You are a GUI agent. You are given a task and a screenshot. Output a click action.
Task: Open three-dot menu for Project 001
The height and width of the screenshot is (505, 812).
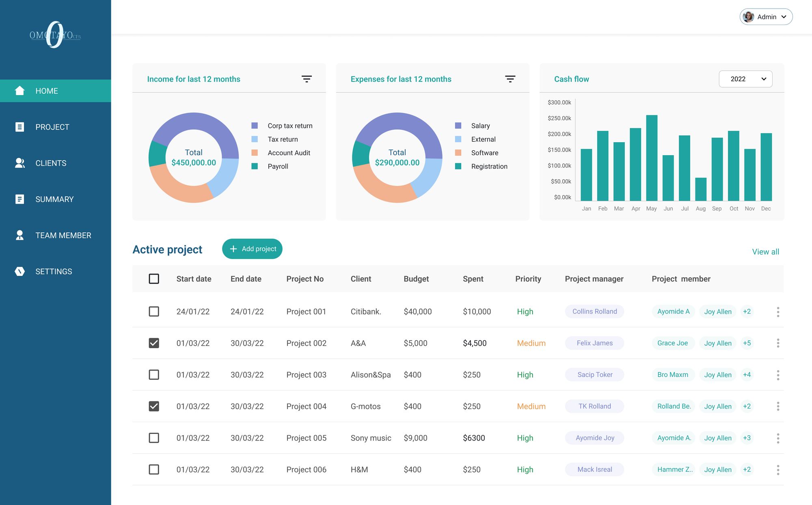[x=778, y=312]
